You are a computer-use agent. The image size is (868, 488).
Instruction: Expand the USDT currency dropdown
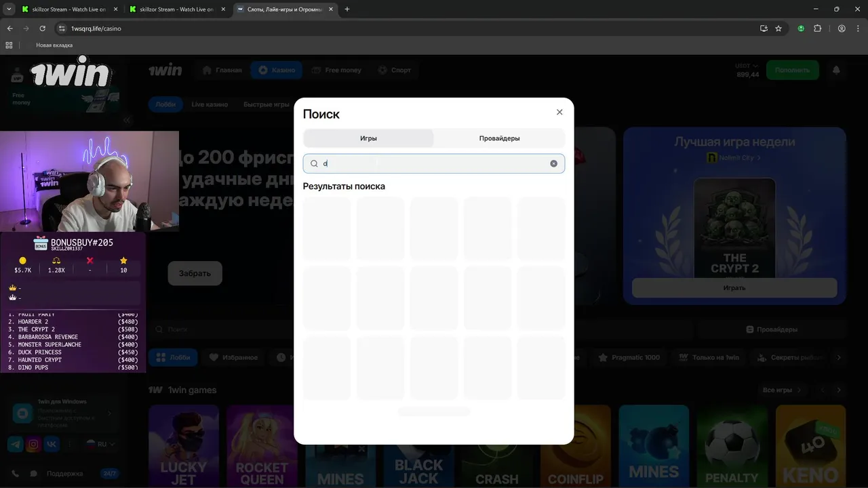pyautogui.click(x=747, y=66)
